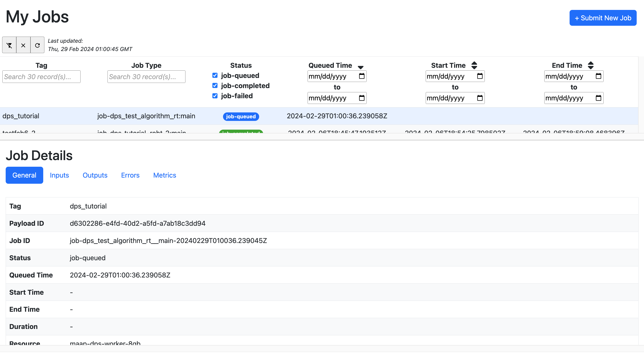This screenshot has height=358, width=644.
Task: Click the Tag search field
Action: point(42,77)
